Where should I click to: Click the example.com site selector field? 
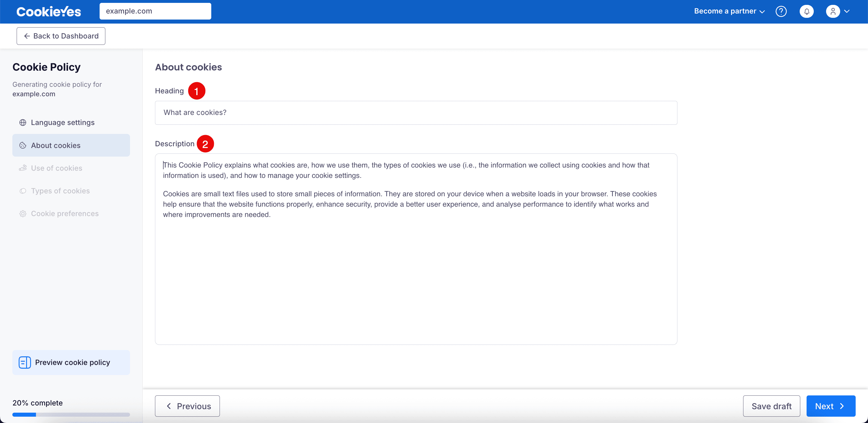[155, 11]
